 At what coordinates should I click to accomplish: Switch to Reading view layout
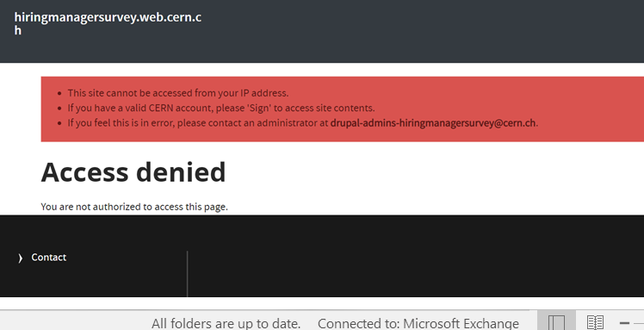click(x=595, y=322)
